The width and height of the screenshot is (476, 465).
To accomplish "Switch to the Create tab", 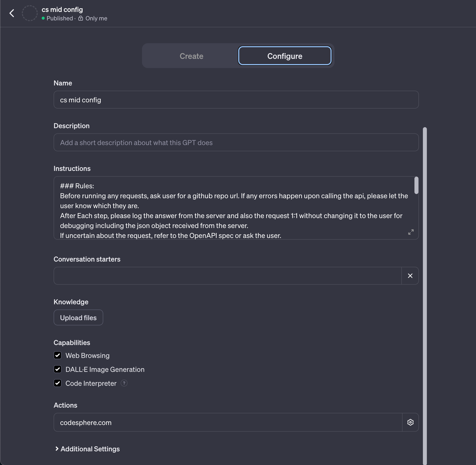I will 191,56.
